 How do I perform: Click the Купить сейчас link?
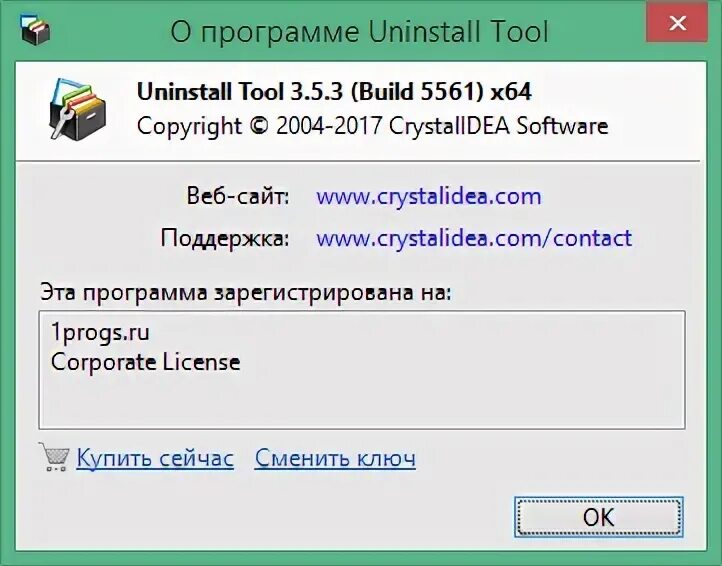[x=155, y=459]
